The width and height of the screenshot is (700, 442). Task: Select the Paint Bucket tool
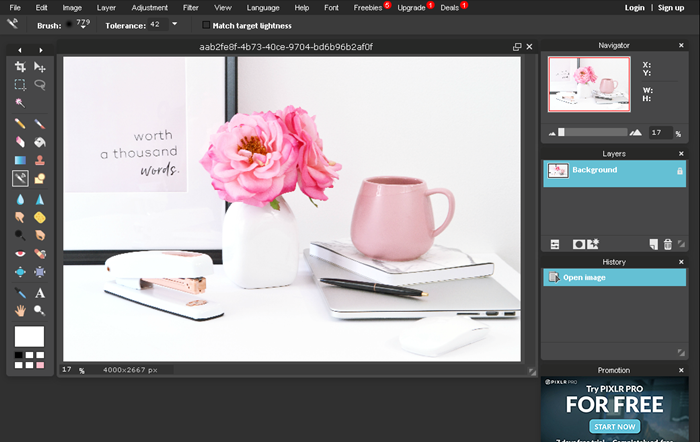(40, 142)
